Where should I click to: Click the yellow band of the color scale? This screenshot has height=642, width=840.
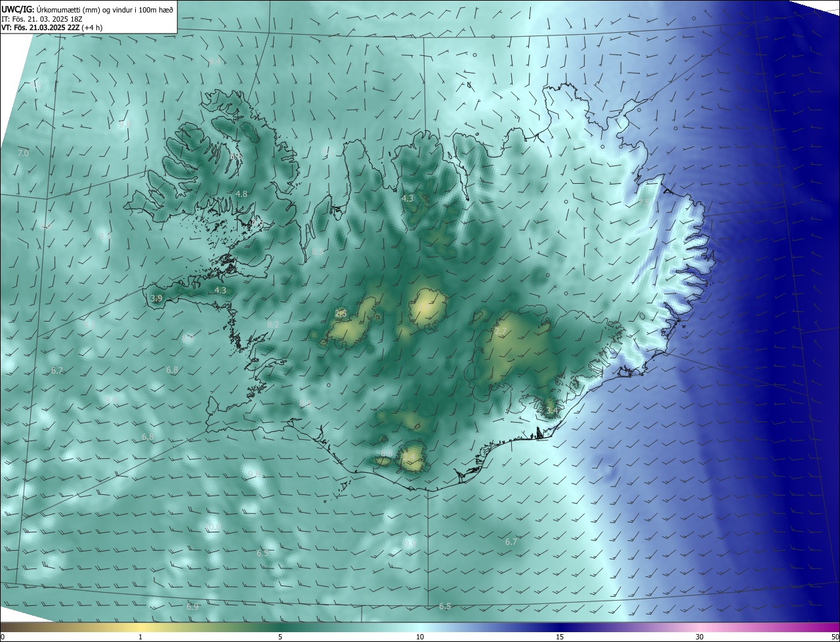click(140, 627)
